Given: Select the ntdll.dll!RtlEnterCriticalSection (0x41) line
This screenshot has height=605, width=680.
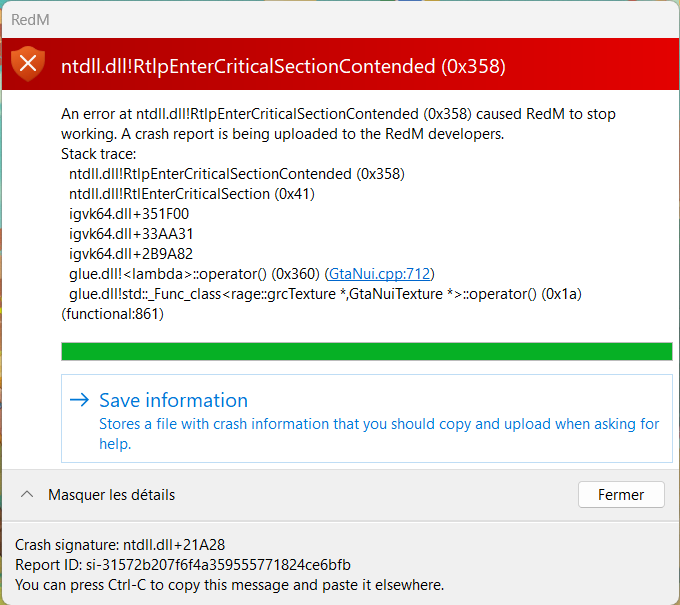Looking at the screenshot, I should pos(192,194).
